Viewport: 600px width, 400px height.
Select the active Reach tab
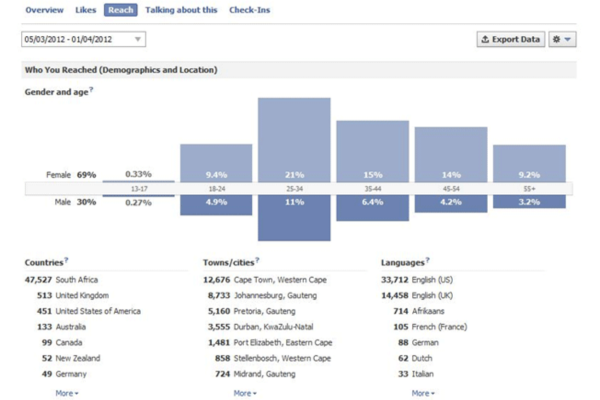point(121,10)
